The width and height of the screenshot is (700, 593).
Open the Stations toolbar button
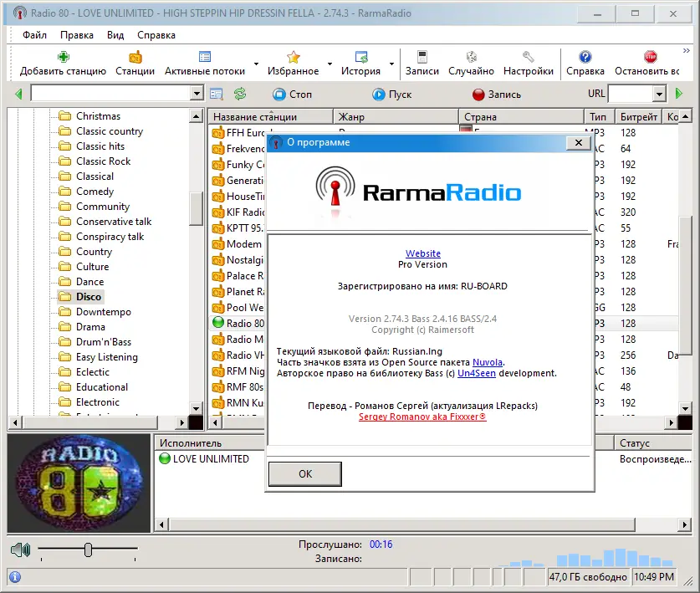135,64
